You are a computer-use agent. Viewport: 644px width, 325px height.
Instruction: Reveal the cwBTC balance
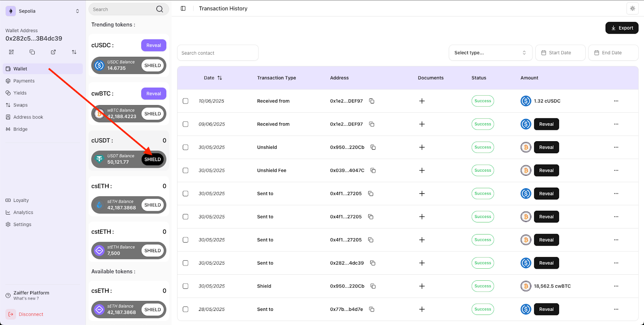154,94
